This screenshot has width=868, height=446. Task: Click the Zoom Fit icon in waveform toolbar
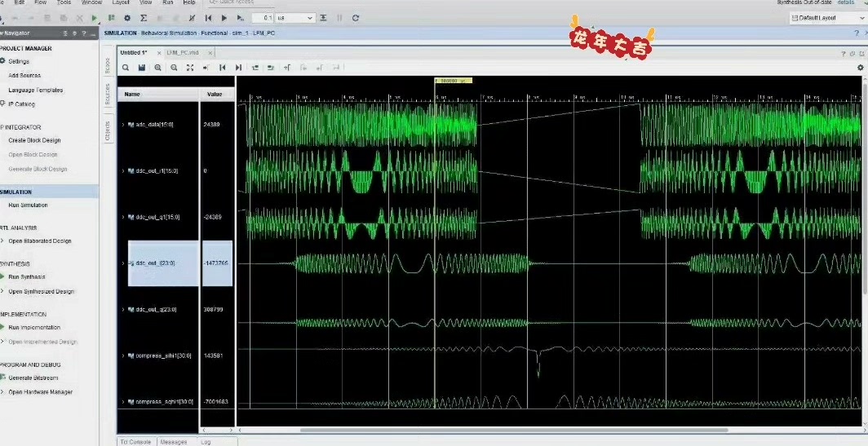tap(190, 68)
